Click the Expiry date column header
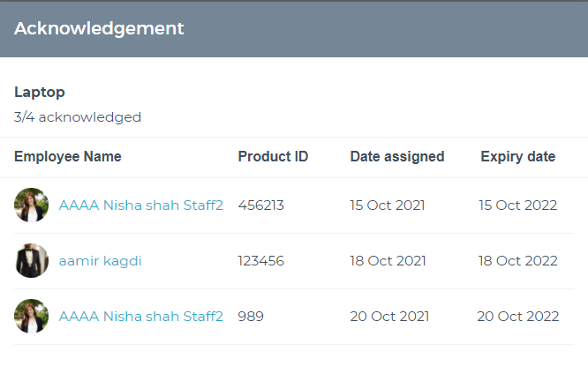Screen dimensions: 588x381 click(x=518, y=156)
